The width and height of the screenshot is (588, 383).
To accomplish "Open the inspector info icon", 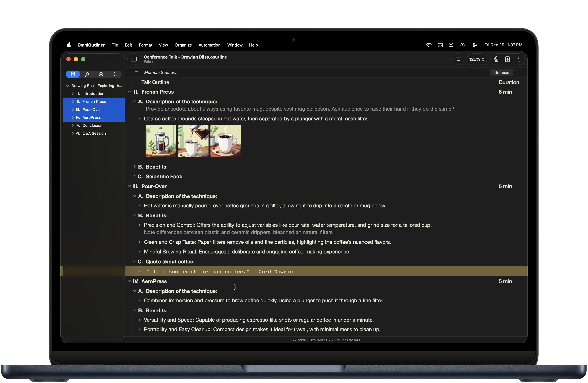I will 519,59.
